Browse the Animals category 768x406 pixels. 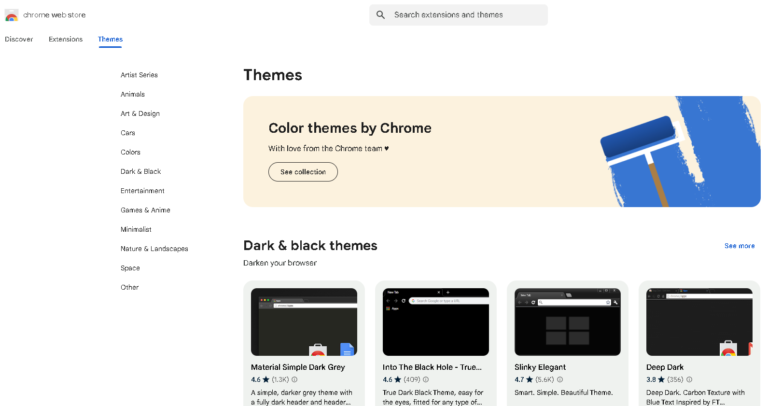point(133,94)
